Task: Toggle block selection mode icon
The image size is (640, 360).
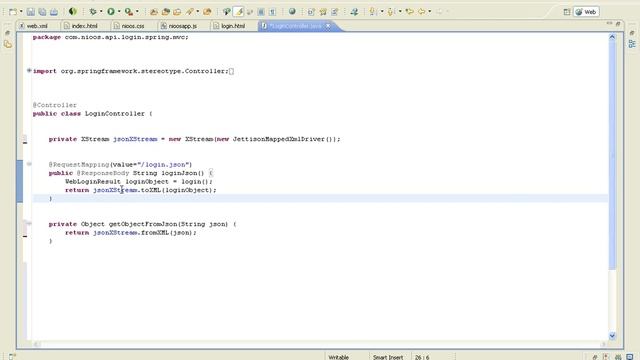Action: pyautogui.click(x=261, y=12)
